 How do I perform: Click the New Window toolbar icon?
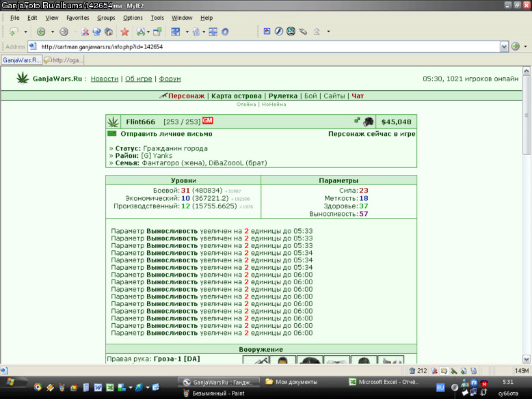coord(14,31)
